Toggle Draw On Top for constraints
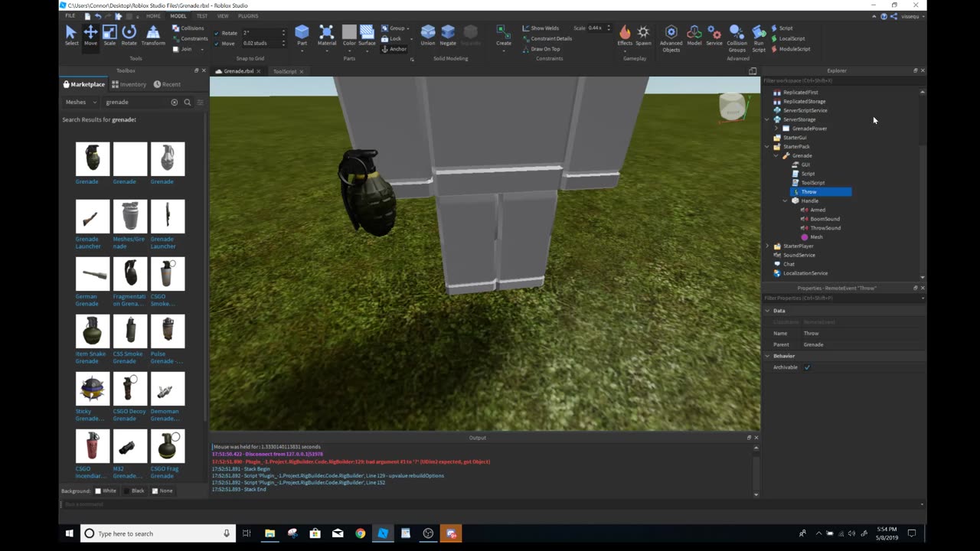The height and width of the screenshot is (551, 980). (541, 49)
